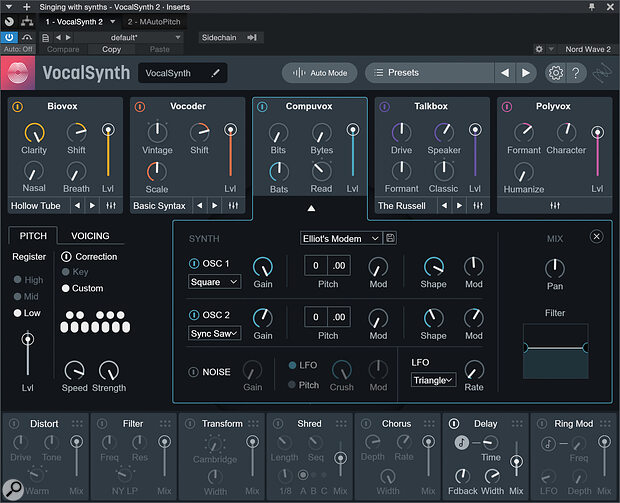Click Auto Mode button

319,73
